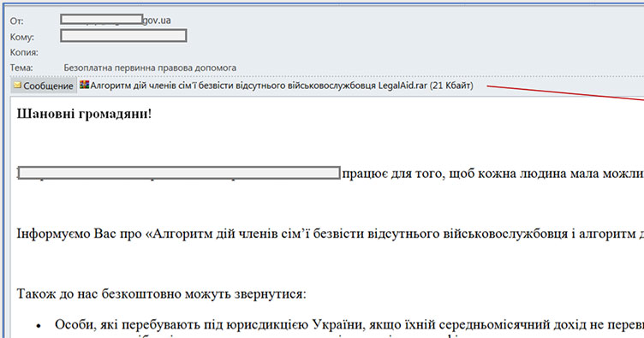Click the redacted Кому recipient field
The width and height of the screenshot is (644, 338).
point(123,36)
